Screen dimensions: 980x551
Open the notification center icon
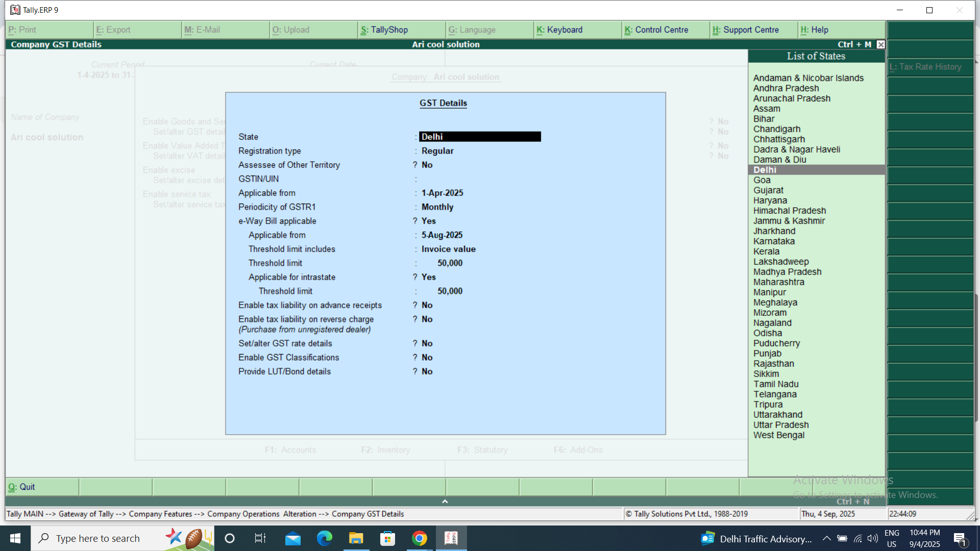[960, 538]
